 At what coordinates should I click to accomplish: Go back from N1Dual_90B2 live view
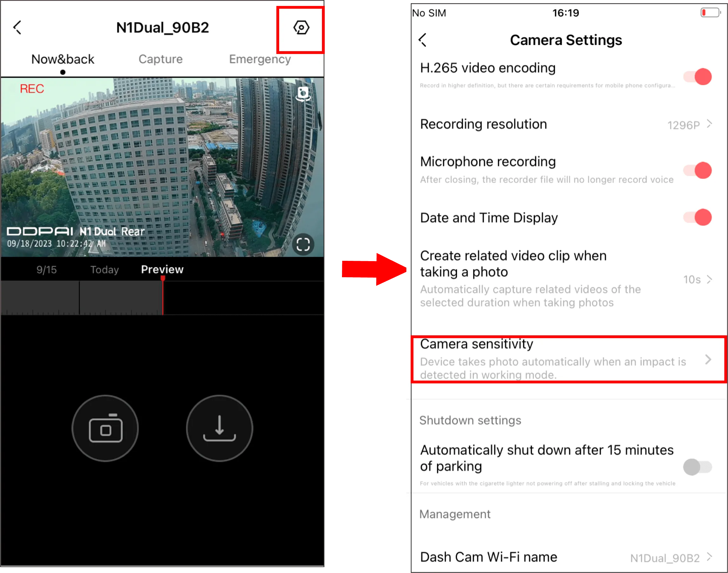[17, 28]
